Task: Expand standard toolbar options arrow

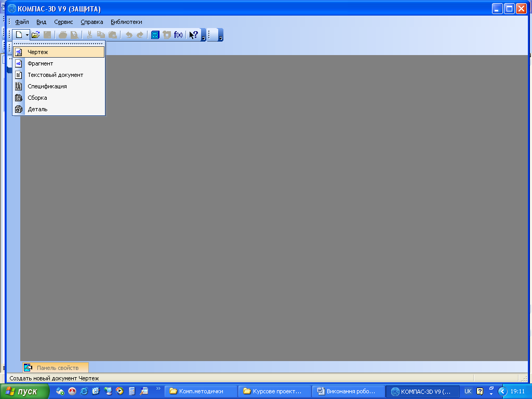Action: [204, 35]
